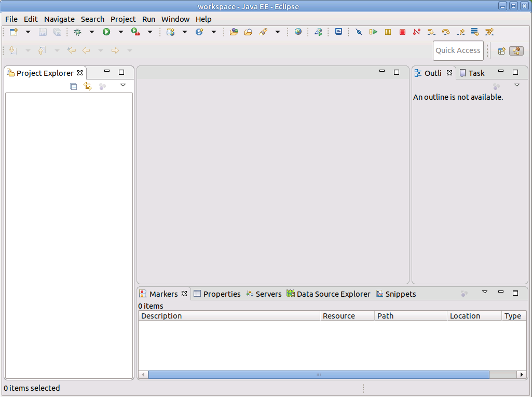Click the Open Task folder icon
This screenshot has width=532, height=397.
click(249, 32)
